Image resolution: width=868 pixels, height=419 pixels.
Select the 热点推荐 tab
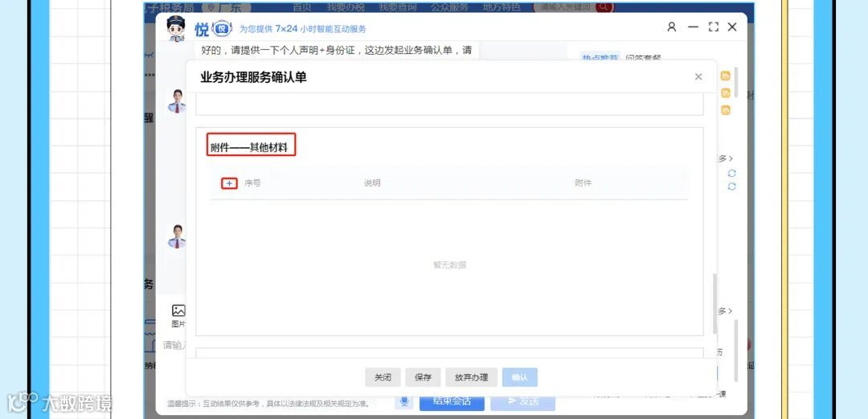point(600,58)
